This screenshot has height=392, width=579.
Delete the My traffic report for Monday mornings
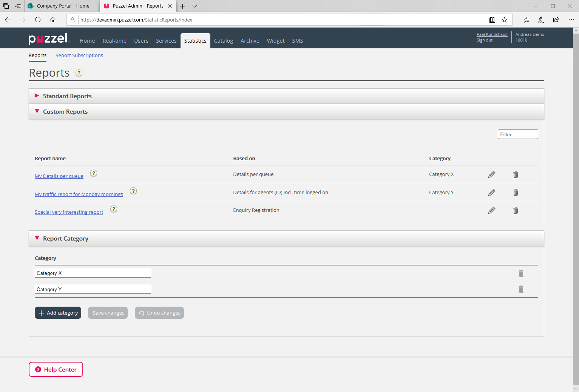click(x=516, y=193)
